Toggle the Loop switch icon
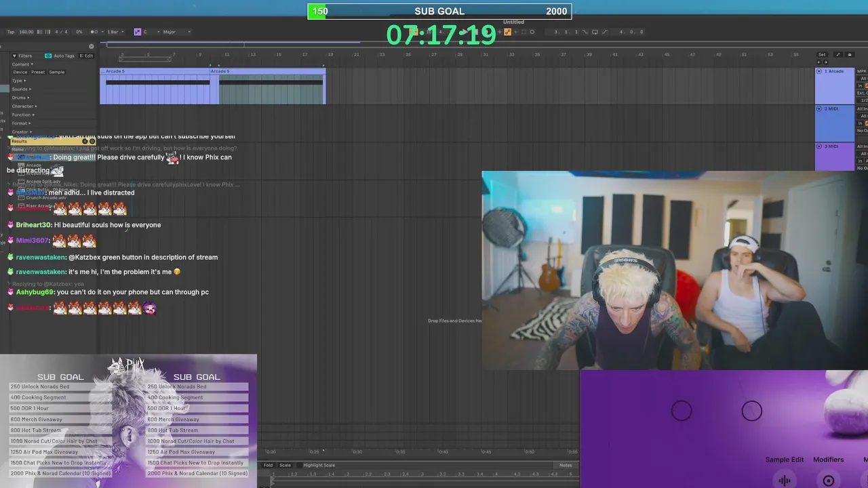 [x=595, y=32]
